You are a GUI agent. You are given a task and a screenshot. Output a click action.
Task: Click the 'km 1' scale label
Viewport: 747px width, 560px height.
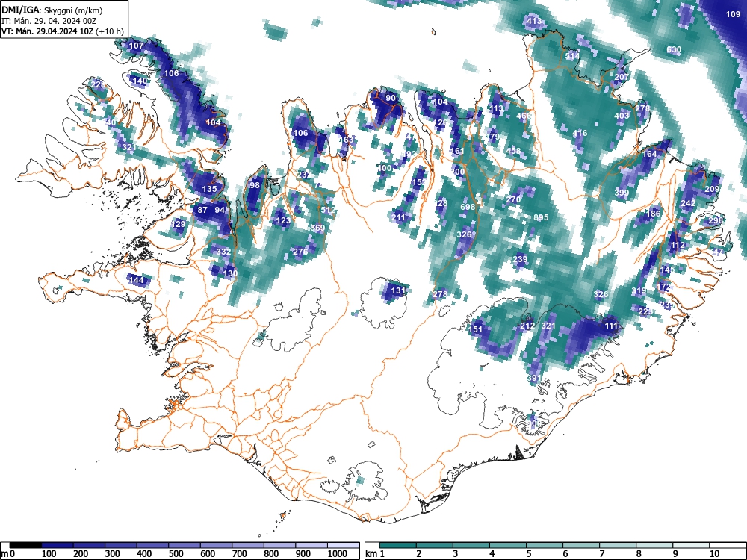[375, 554]
